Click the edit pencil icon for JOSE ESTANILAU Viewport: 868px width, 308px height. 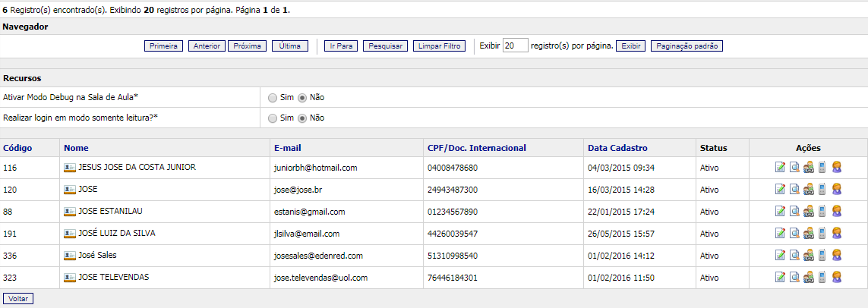pos(780,212)
